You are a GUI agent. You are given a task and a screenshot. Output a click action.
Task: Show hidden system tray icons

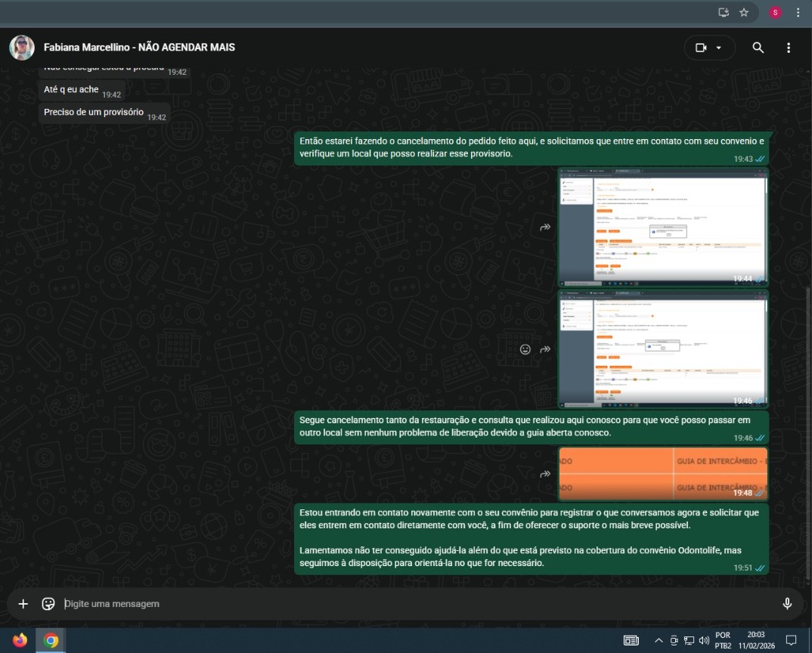659,641
